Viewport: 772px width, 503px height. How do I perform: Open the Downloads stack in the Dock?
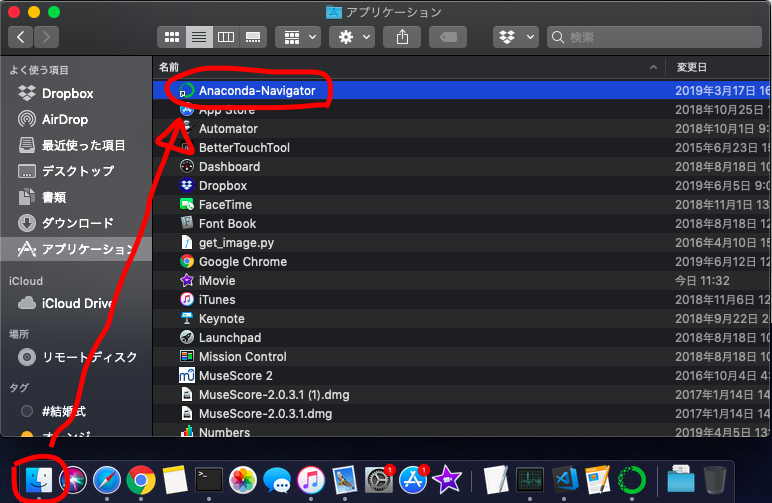click(x=680, y=480)
